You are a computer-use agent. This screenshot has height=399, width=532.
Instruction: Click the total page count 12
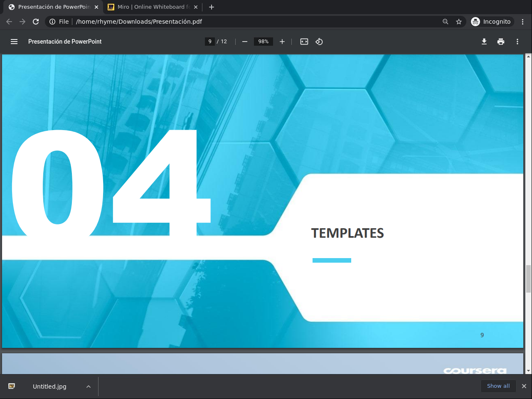[224, 42]
